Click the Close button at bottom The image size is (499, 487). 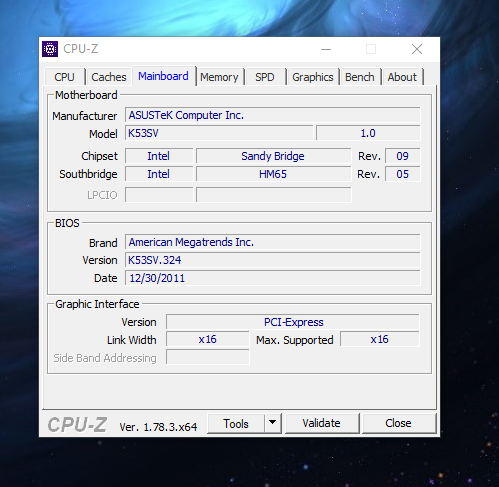(398, 423)
